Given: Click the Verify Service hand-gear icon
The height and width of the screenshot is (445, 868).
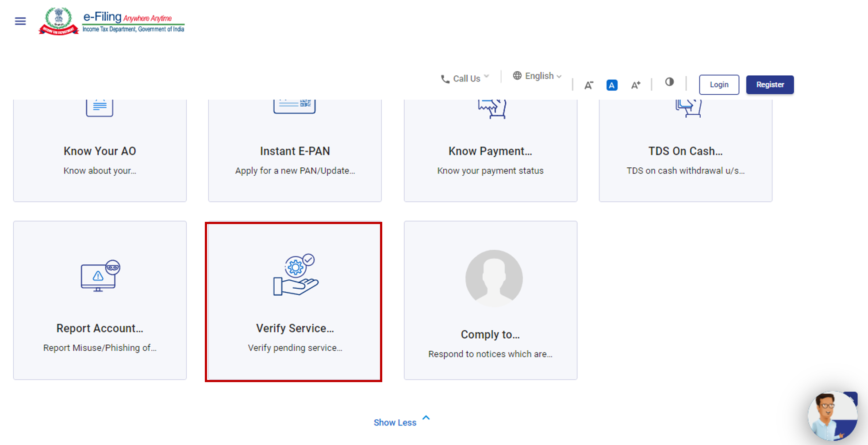Looking at the screenshot, I should [x=295, y=275].
